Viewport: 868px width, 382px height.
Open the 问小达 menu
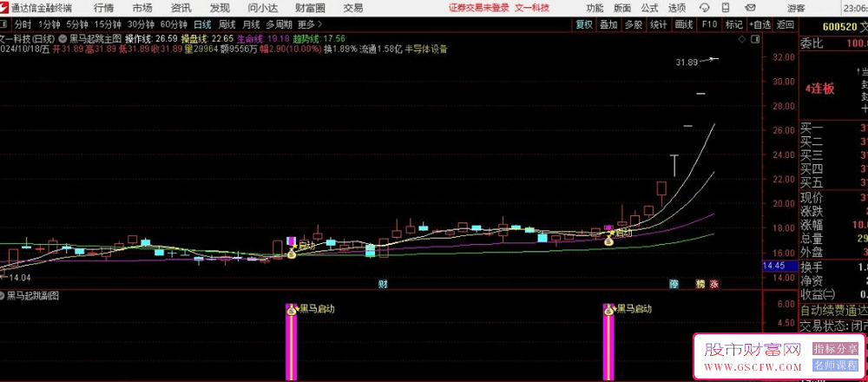coord(262,8)
